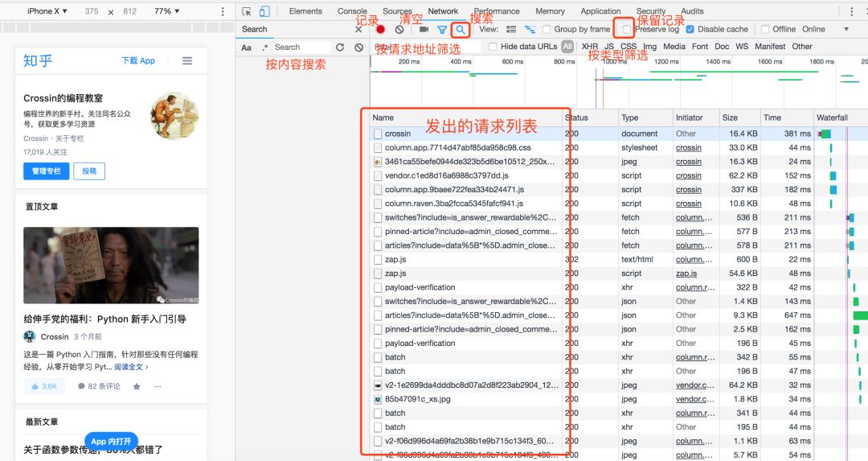Open the iPhone X device dropdown
Screen dimensions: 868x461
[x=47, y=11]
